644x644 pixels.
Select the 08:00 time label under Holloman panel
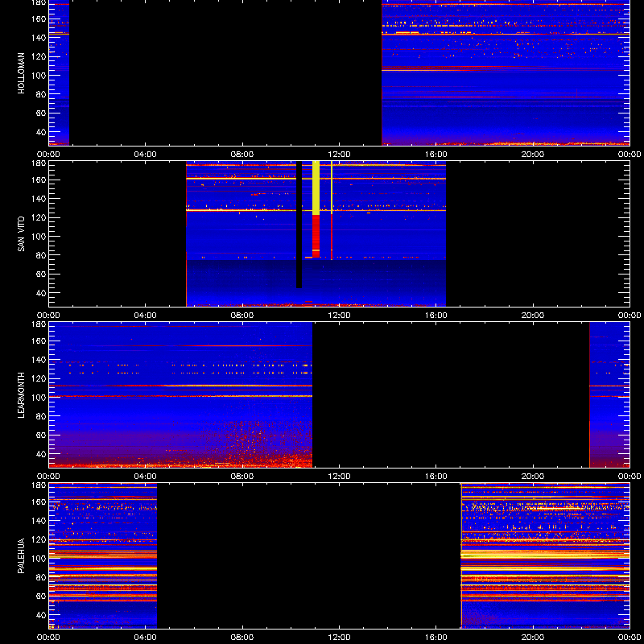[242, 155]
